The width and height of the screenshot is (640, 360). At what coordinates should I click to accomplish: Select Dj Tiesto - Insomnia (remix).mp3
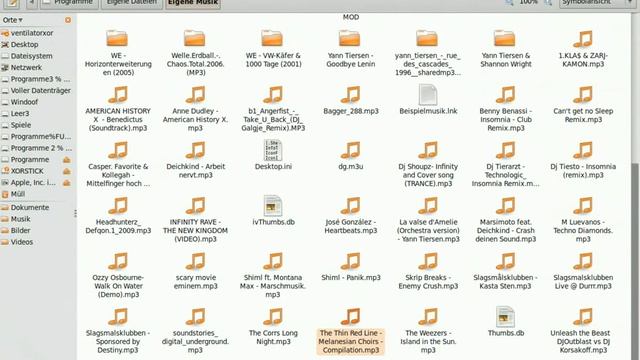click(x=583, y=160)
